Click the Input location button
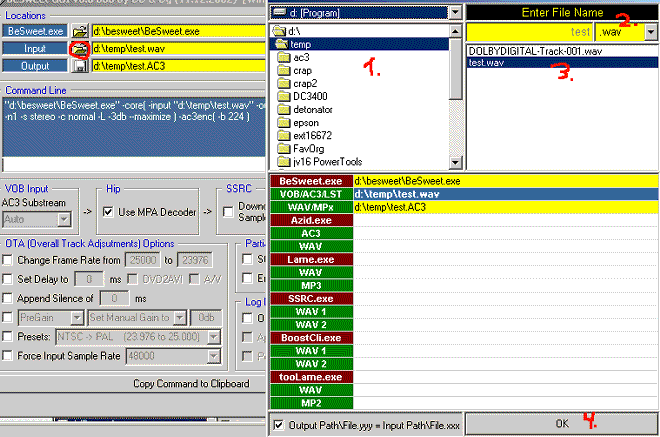Viewport: 660px width, 437px height. tap(35, 49)
